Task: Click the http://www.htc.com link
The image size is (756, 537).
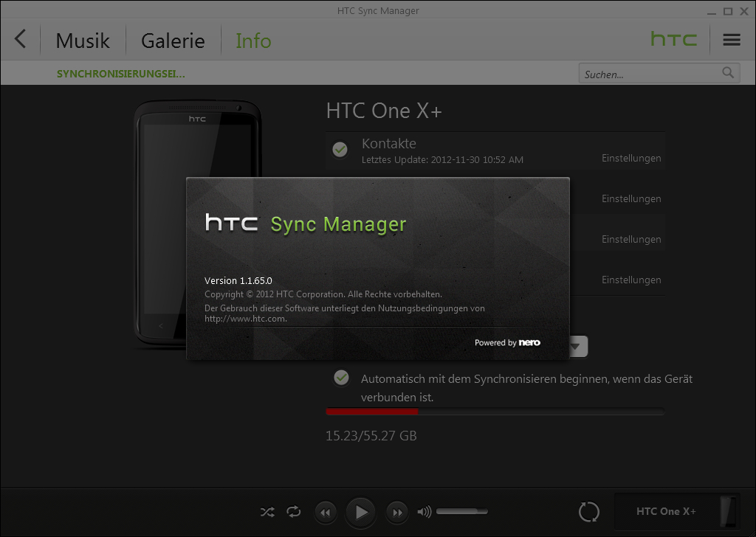Action: (245, 319)
